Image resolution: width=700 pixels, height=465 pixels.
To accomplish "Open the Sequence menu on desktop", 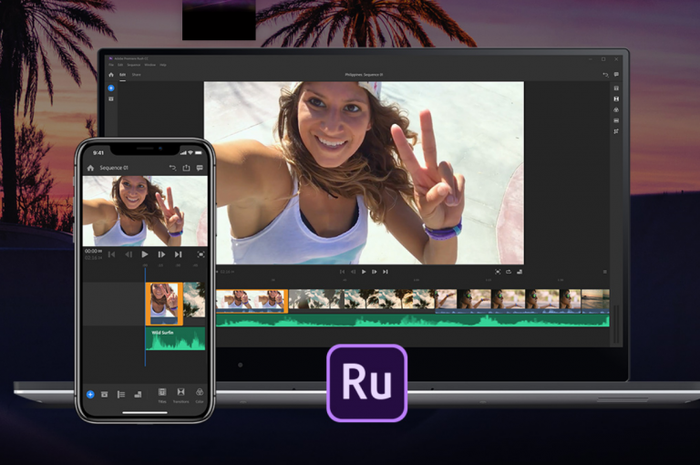I will point(133,65).
